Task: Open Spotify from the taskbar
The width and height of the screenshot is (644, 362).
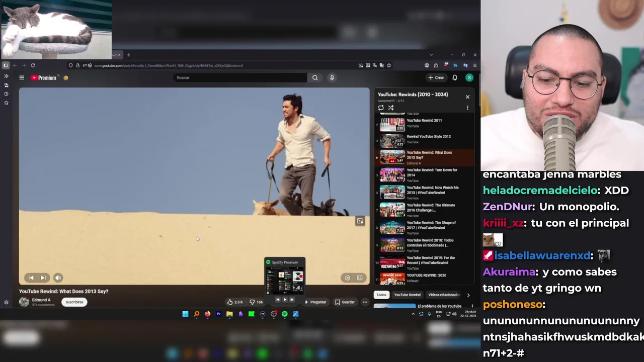Action: click(285, 314)
